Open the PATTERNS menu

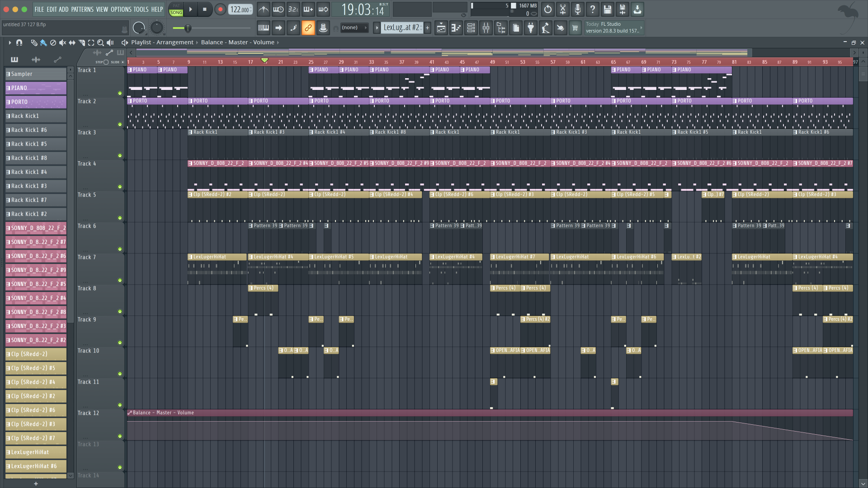point(82,9)
